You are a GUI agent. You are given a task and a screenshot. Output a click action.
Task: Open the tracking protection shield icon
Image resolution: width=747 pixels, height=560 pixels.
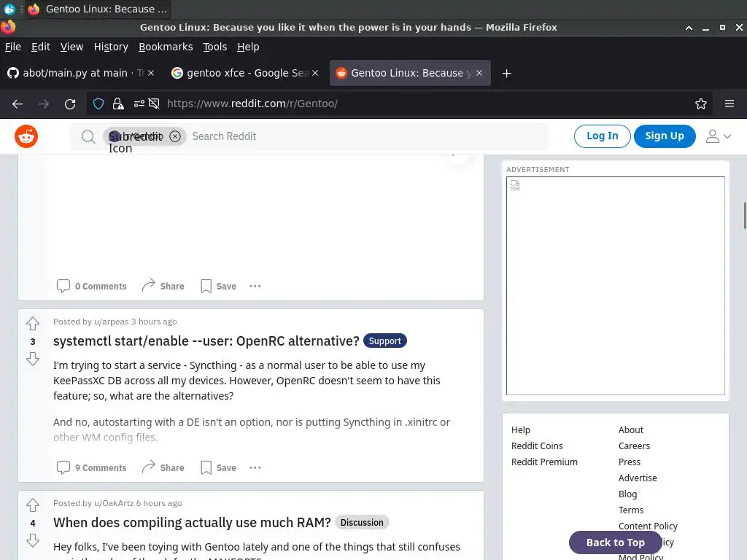[x=98, y=104]
